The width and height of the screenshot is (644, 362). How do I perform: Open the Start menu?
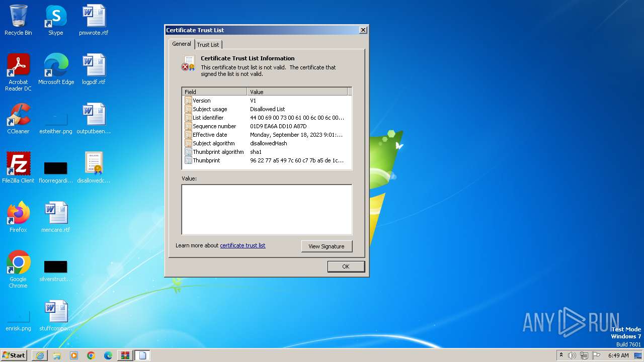tap(14, 355)
